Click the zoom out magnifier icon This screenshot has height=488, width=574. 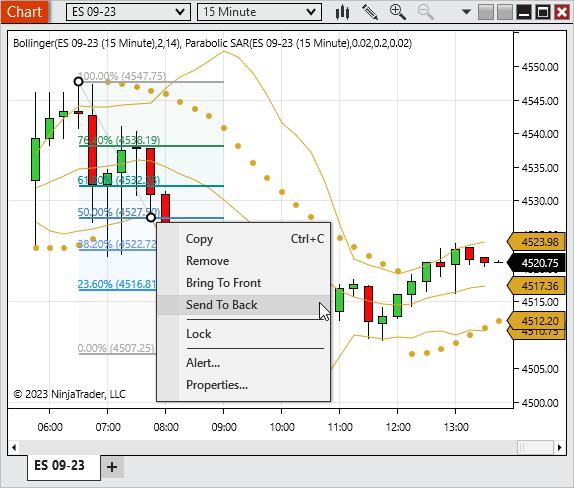tap(425, 12)
